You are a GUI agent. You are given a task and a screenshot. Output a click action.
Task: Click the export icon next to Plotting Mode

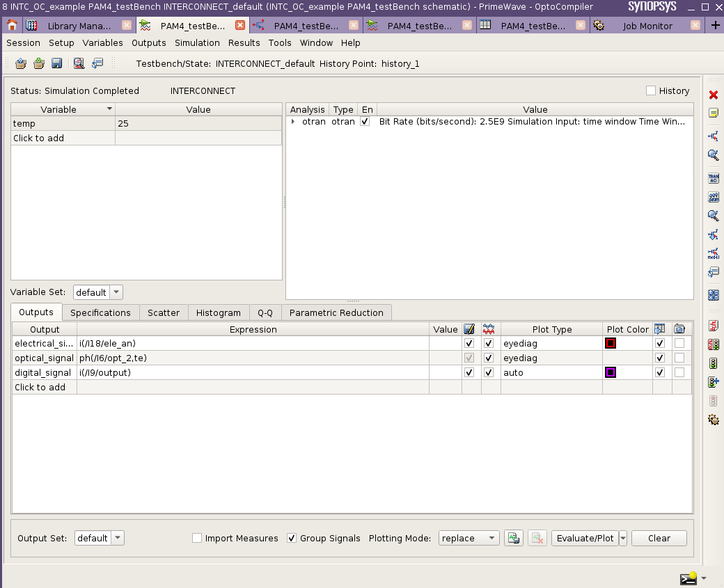pyautogui.click(x=514, y=538)
